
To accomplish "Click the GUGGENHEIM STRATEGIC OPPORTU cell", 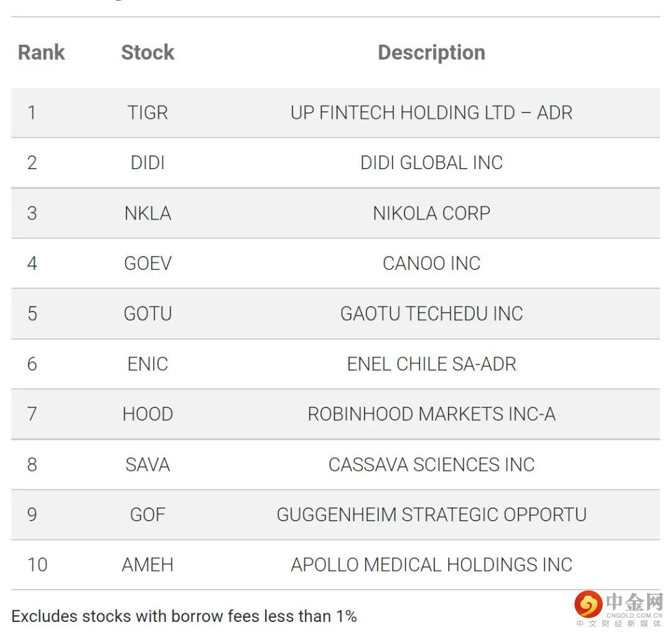I will 431,514.
